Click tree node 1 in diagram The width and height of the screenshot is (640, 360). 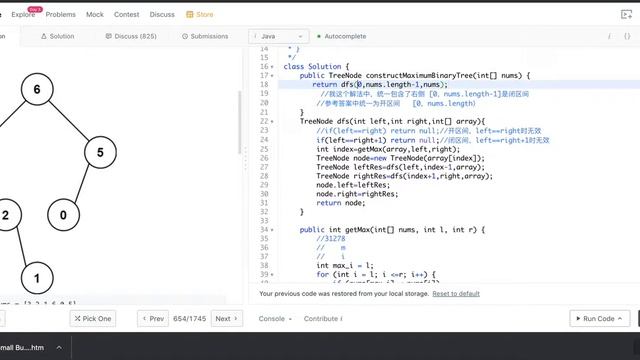click(37, 278)
